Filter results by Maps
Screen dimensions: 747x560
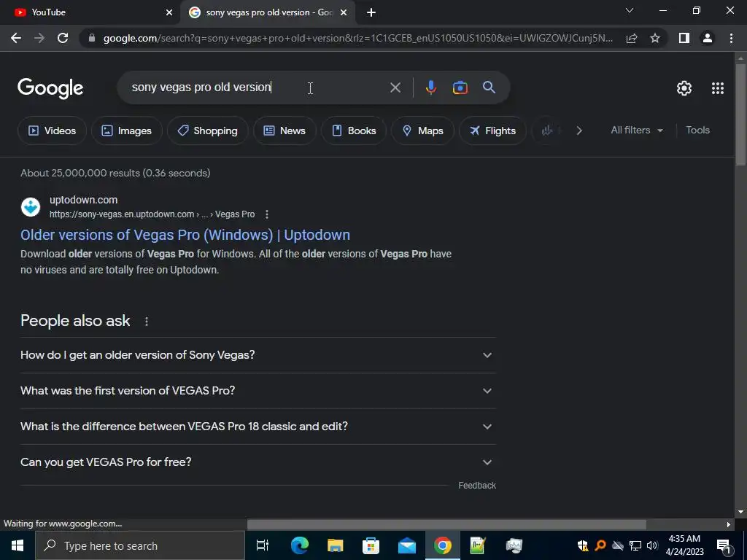[422, 131]
